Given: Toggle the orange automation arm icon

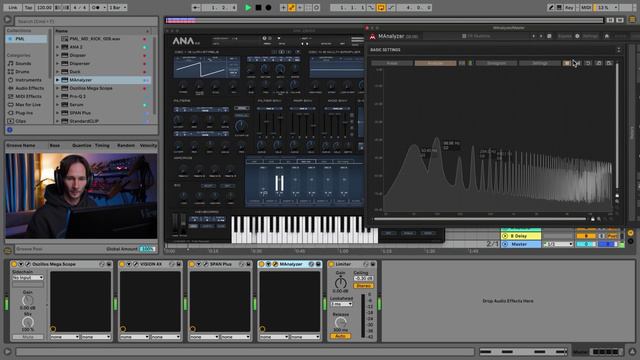Looking at the screenshot, I should [x=292, y=7].
